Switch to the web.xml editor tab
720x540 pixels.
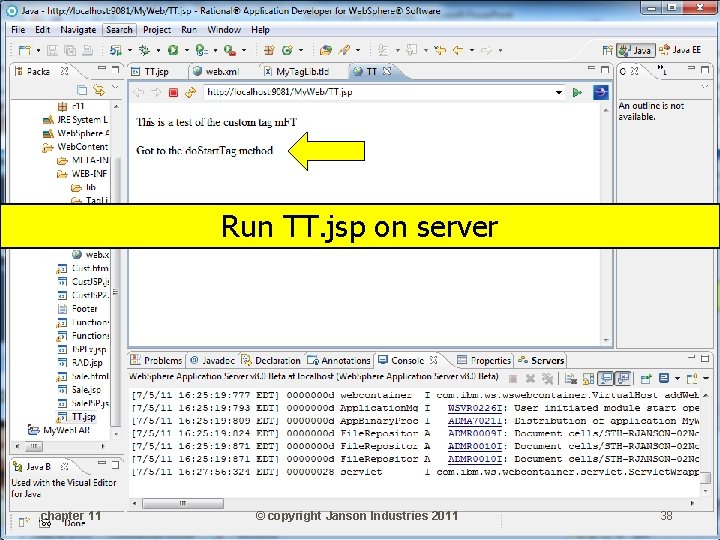pyautogui.click(x=216, y=72)
